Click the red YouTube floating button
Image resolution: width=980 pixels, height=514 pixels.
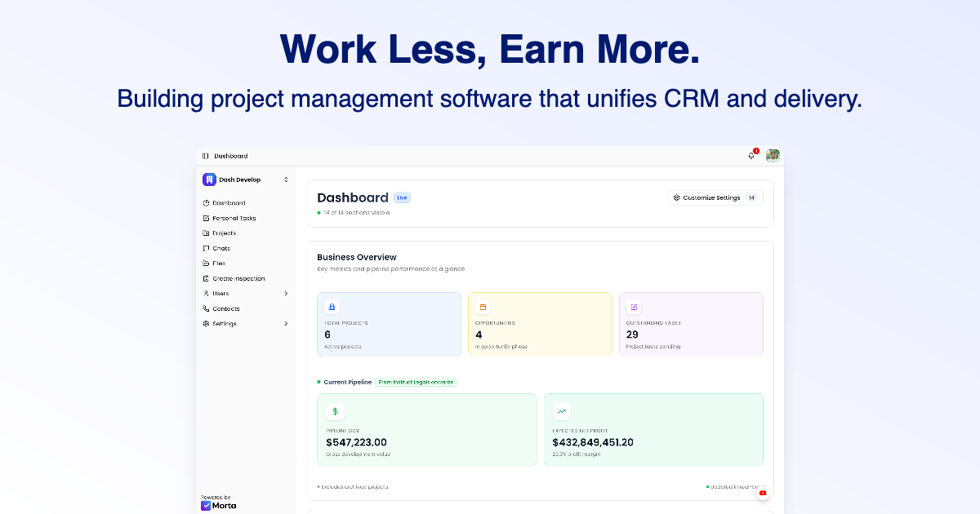coord(763,493)
